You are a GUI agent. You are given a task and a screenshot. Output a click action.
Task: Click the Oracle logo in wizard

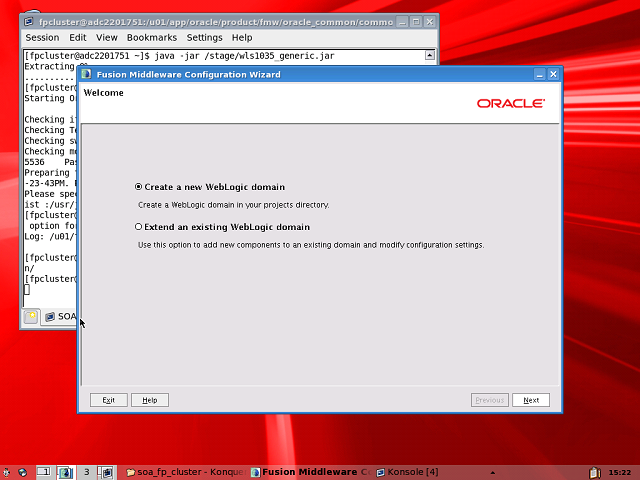tap(511, 103)
